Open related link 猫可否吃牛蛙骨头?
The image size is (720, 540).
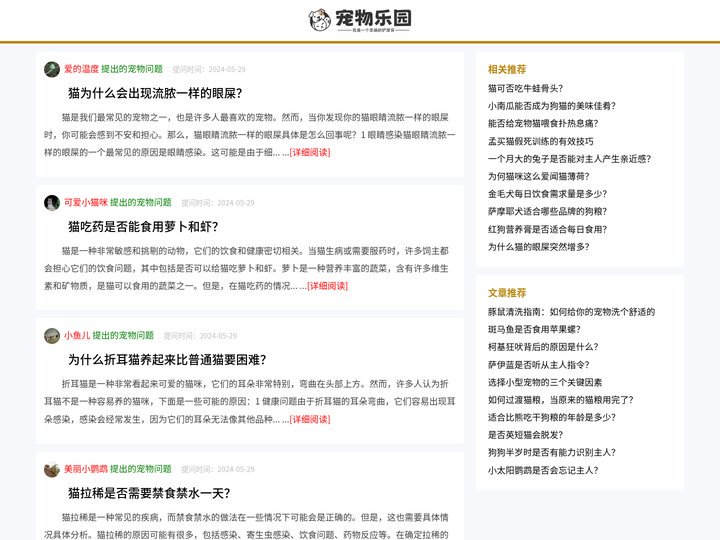(x=525, y=88)
